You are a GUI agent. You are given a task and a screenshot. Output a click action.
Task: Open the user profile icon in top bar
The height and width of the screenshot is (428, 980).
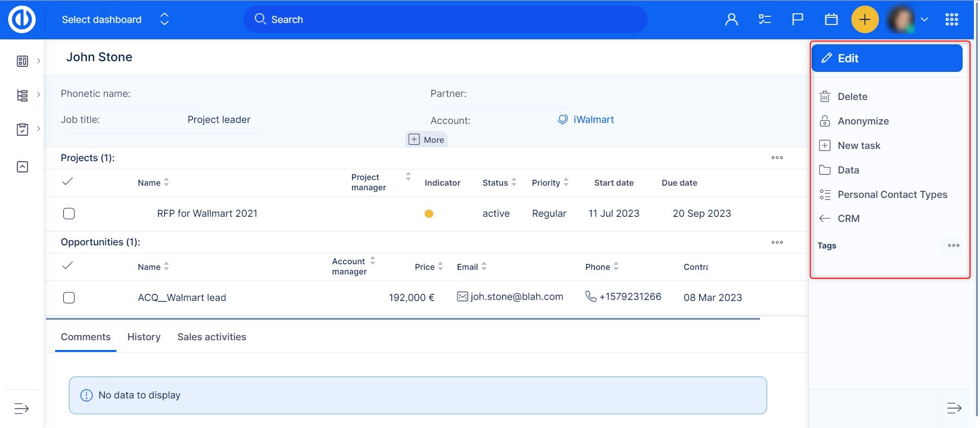point(731,20)
